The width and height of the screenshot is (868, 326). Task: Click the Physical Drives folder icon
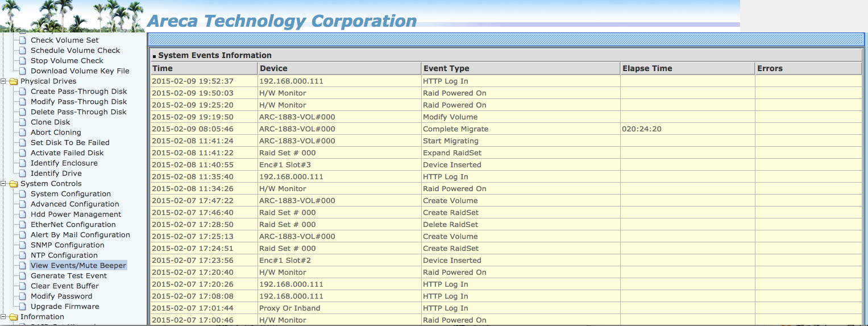tap(13, 81)
